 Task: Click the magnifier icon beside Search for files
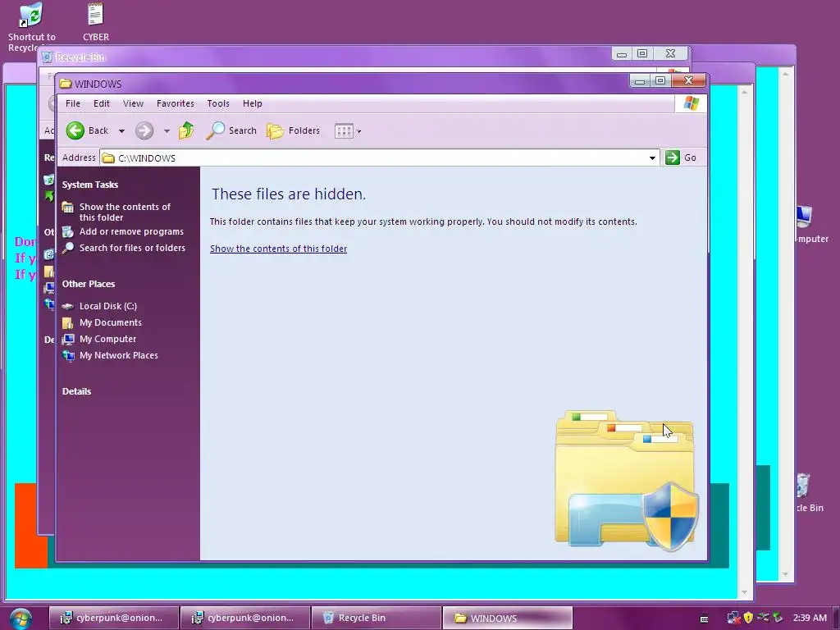(x=67, y=248)
